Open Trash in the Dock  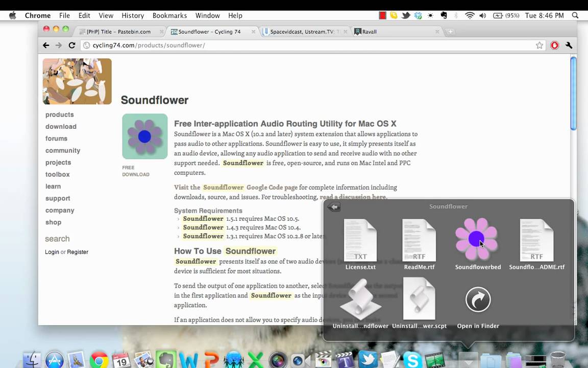pos(557,360)
